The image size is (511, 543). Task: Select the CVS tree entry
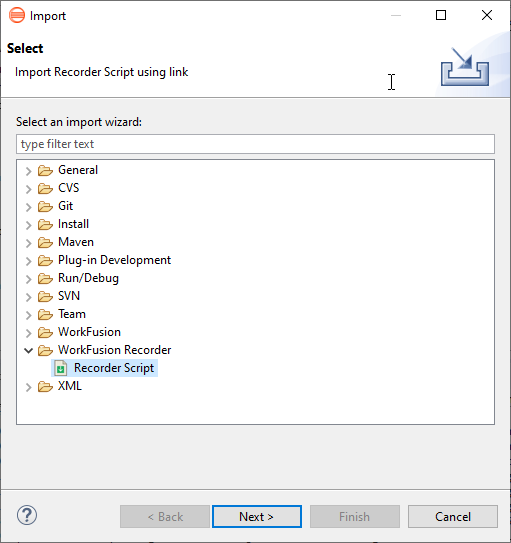pyautogui.click(x=69, y=188)
